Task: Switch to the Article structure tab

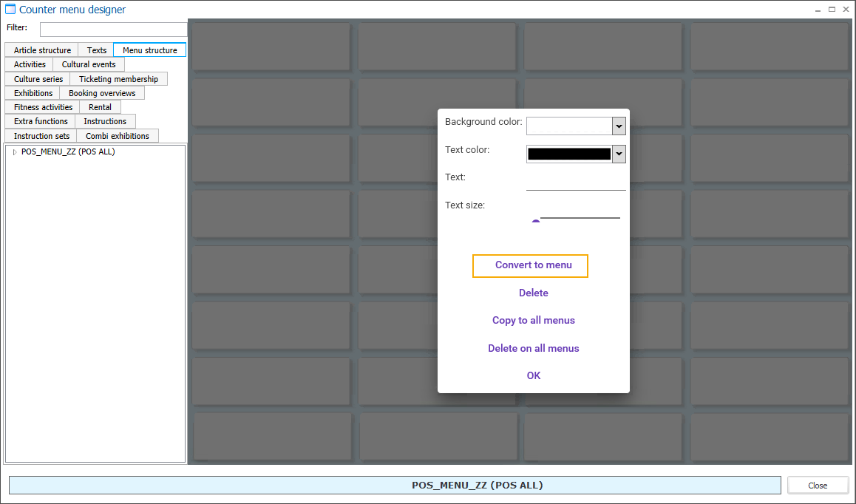Action: tap(41, 50)
